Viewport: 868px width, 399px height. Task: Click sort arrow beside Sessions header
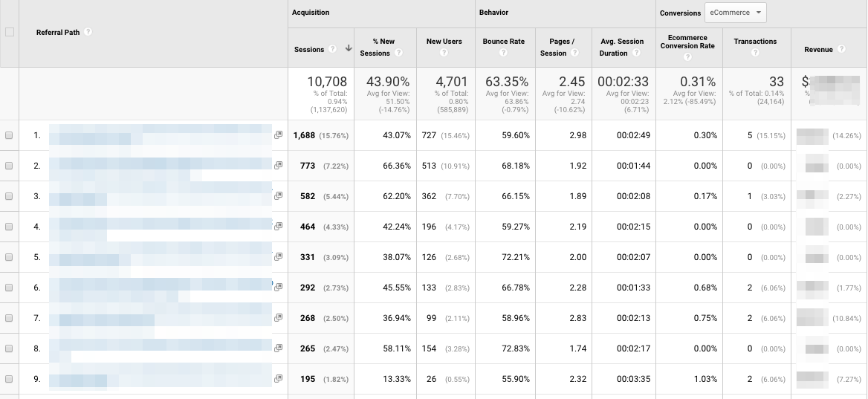[349, 49]
